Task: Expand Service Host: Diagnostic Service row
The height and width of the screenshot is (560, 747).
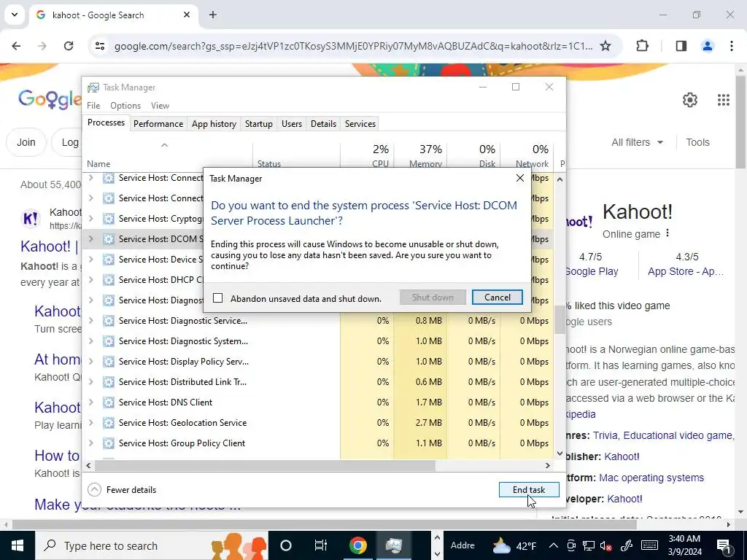Action: pos(91,321)
